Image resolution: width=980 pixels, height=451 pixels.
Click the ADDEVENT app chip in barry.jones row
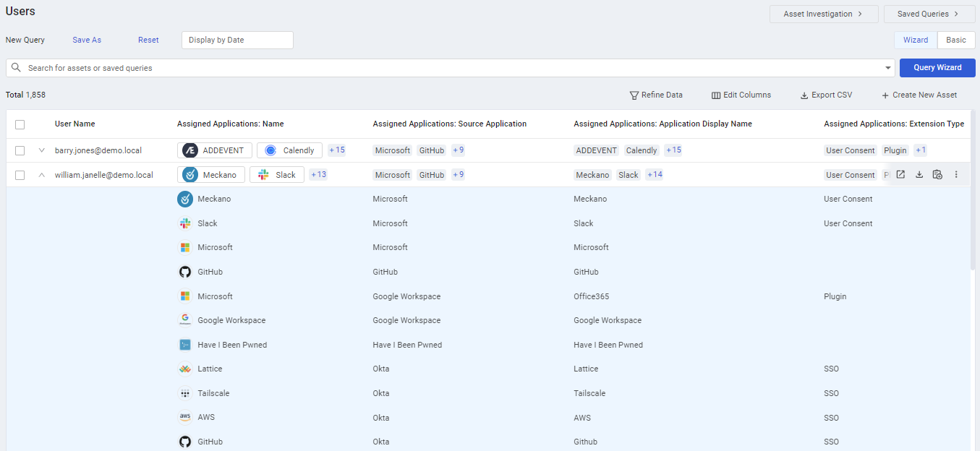pos(215,150)
